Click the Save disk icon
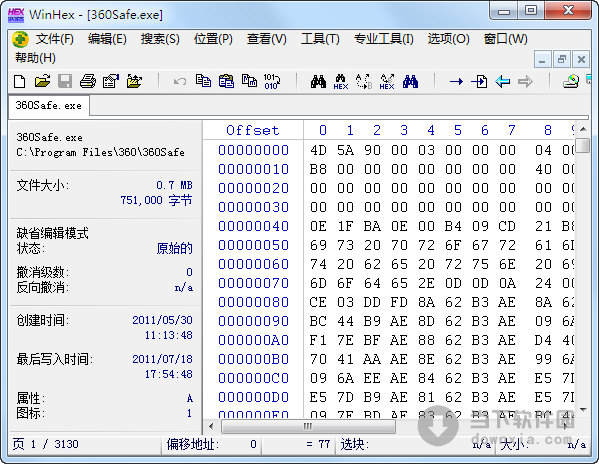 click(65, 81)
